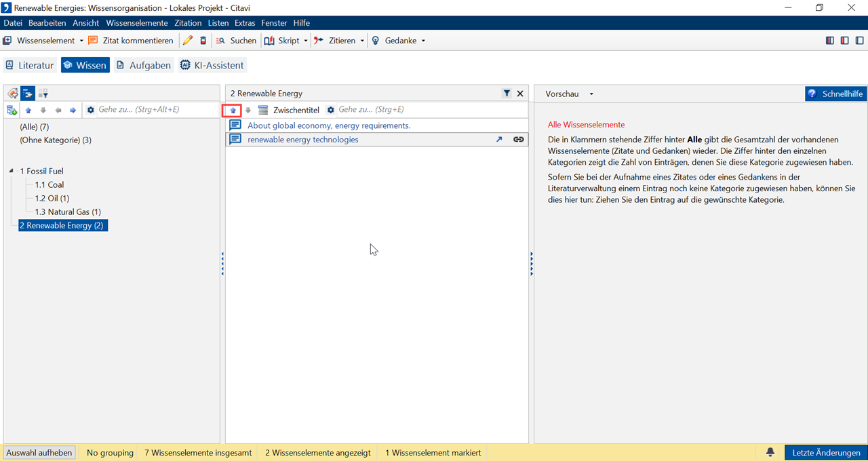
Task: Open the Wissenselement dropdown arrow
Action: coord(81,41)
